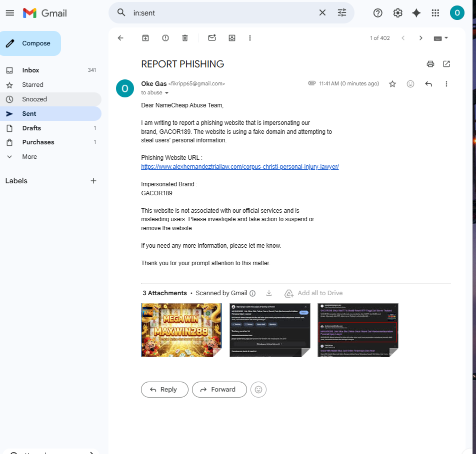The height and width of the screenshot is (454, 476).
Task: Open the Purchases category
Action: tap(50, 142)
